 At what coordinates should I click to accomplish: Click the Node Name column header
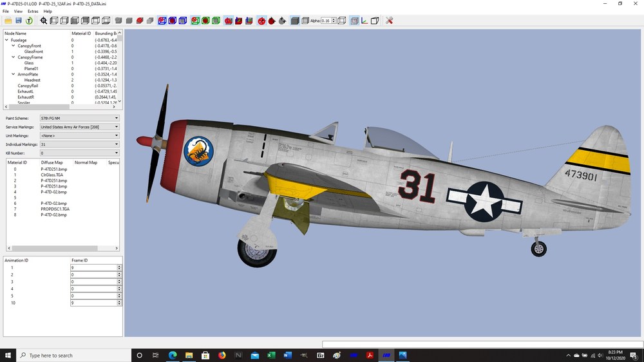pyautogui.click(x=15, y=33)
